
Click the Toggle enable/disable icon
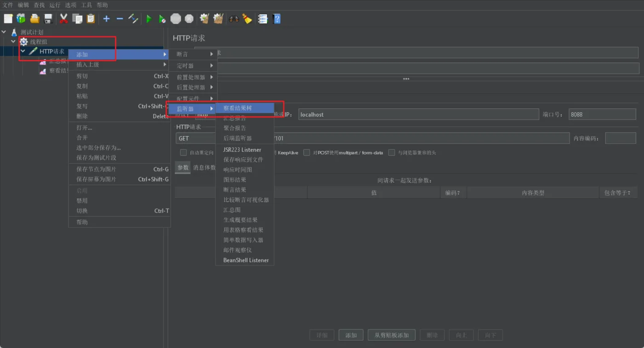[133, 19]
